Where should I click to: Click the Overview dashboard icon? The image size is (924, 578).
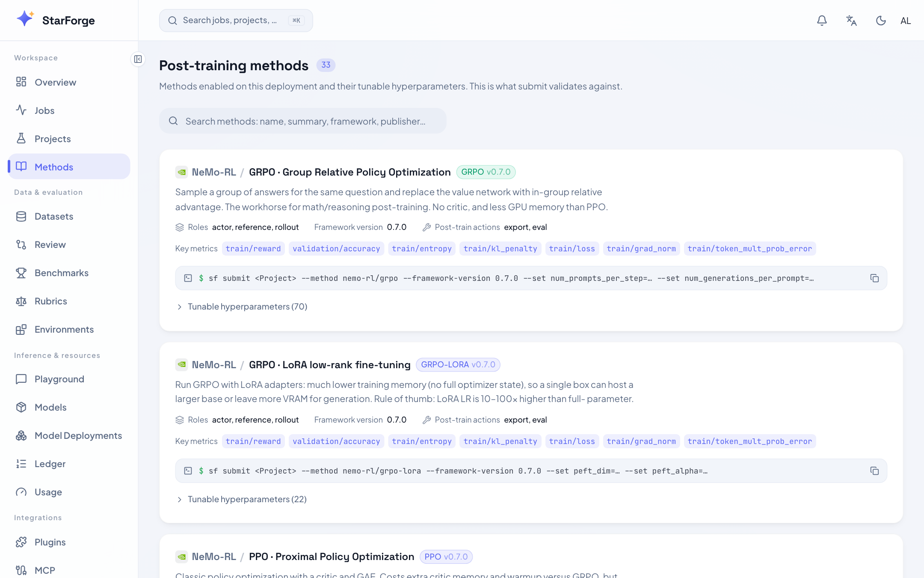click(21, 82)
